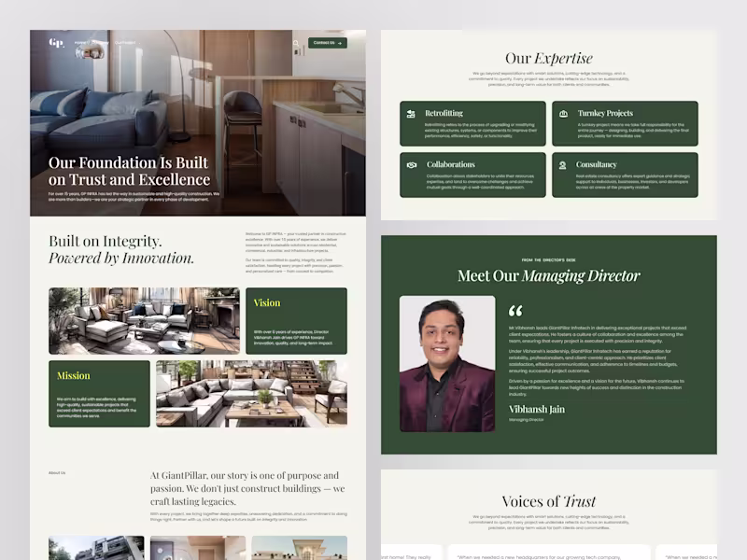Click the managing director portrait photo
The width and height of the screenshot is (747, 560).
447,364
